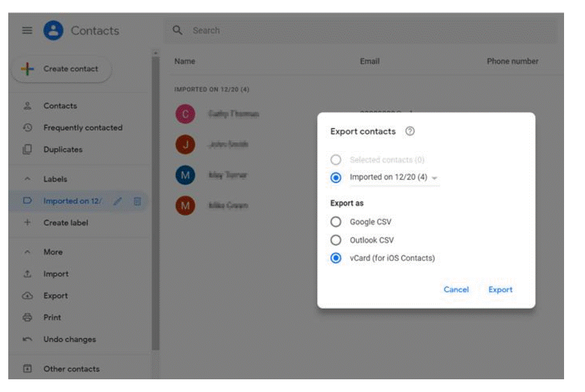This screenshot has height=392, width=585.
Task: Click the upload icon beside Import
Action: [27, 274]
